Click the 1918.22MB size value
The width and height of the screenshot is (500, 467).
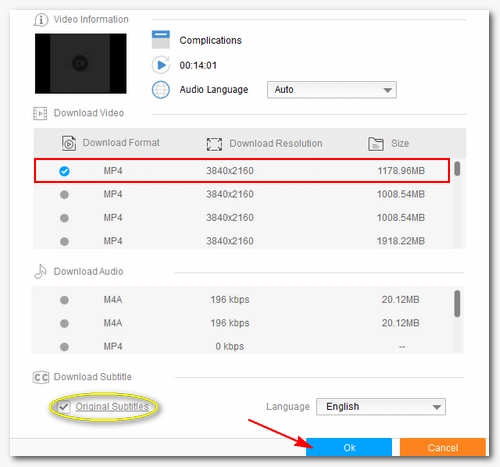(401, 241)
